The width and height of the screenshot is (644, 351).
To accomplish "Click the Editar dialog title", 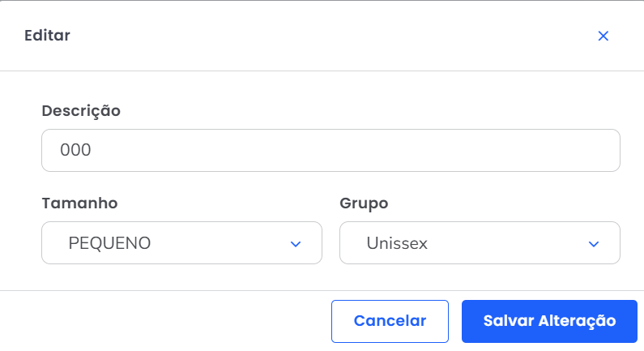I will coord(47,35).
